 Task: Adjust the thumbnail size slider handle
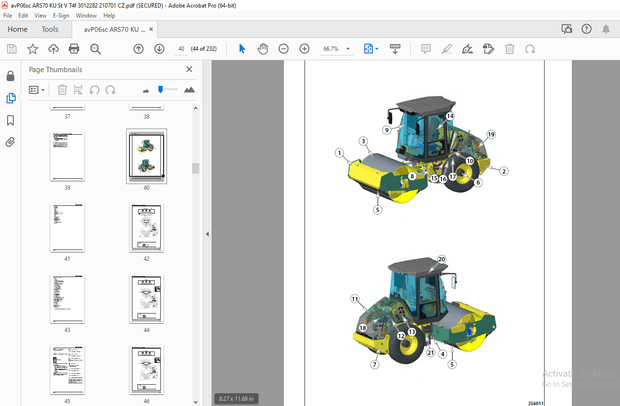[x=161, y=90]
